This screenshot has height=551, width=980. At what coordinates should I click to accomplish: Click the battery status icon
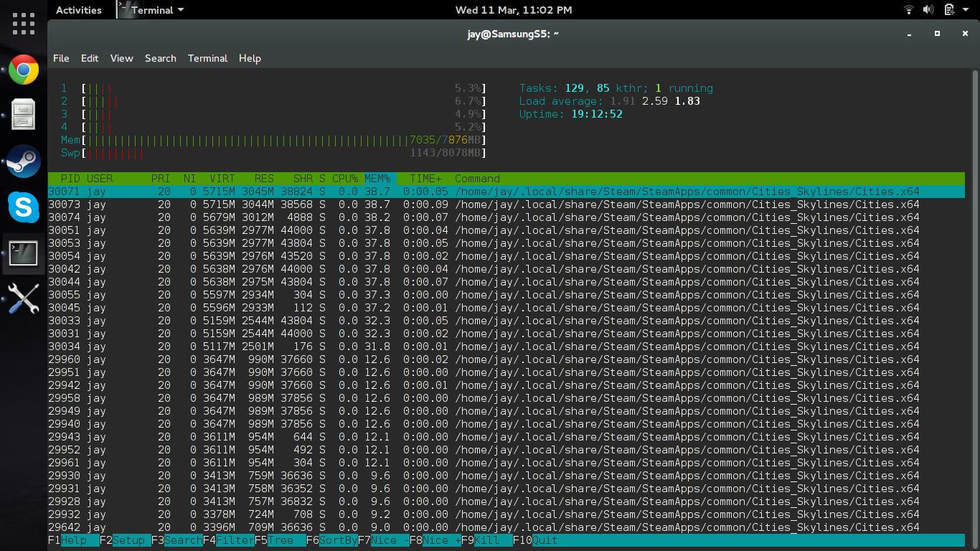[x=948, y=10]
